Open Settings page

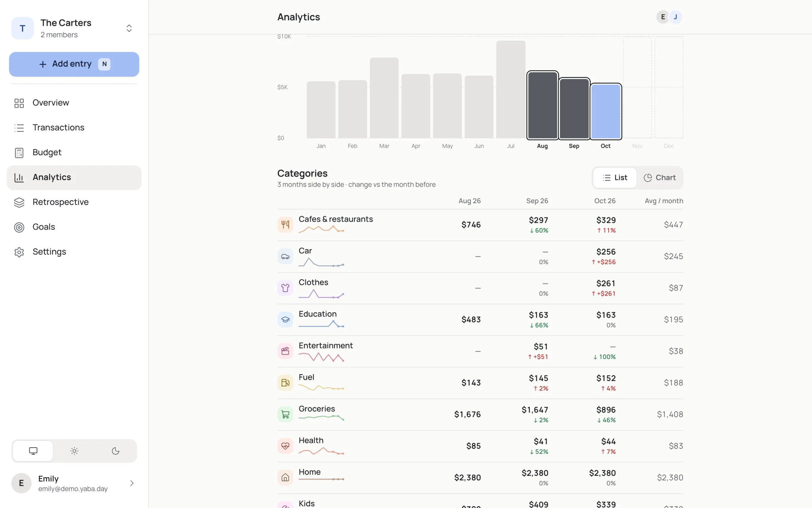tap(74, 252)
